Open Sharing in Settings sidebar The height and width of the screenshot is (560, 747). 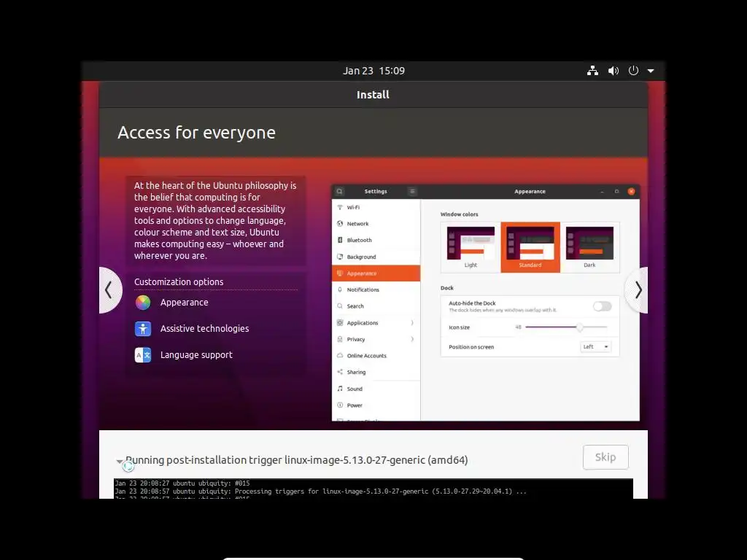pyautogui.click(x=376, y=373)
